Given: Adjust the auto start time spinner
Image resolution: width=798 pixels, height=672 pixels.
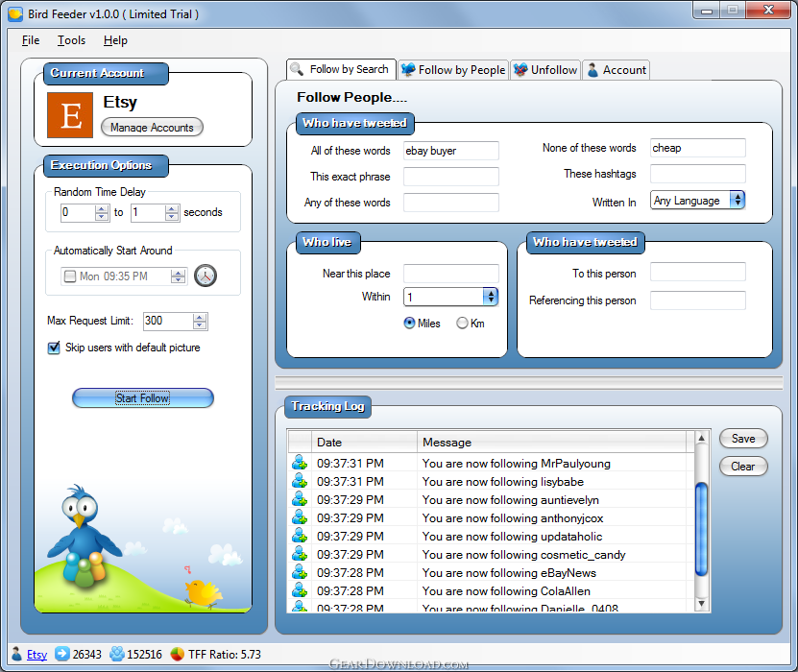Looking at the screenshot, I should pyautogui.click(x=178, y=276).
